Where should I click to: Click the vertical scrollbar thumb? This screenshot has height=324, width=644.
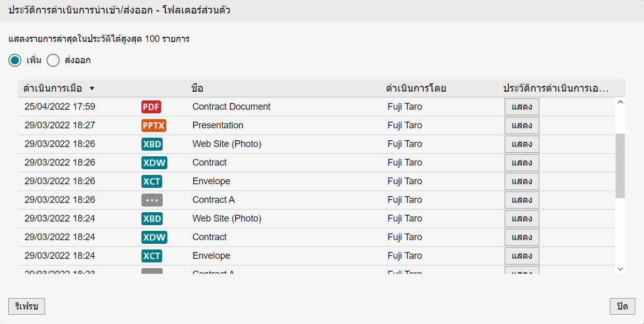click(x=620, y=166)
